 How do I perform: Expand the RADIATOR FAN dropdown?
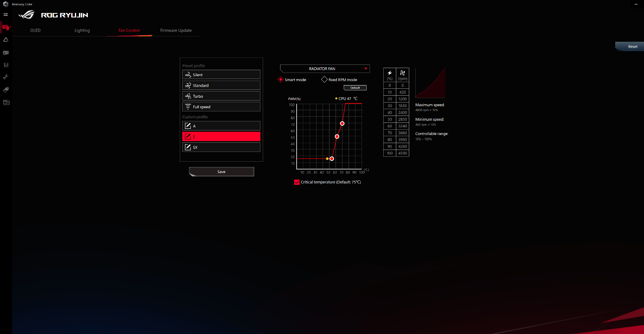(x=325, y=69)
